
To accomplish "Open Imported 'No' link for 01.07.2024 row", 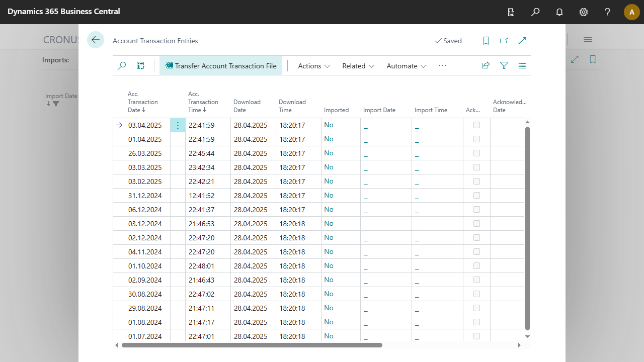I will point(329,336).
